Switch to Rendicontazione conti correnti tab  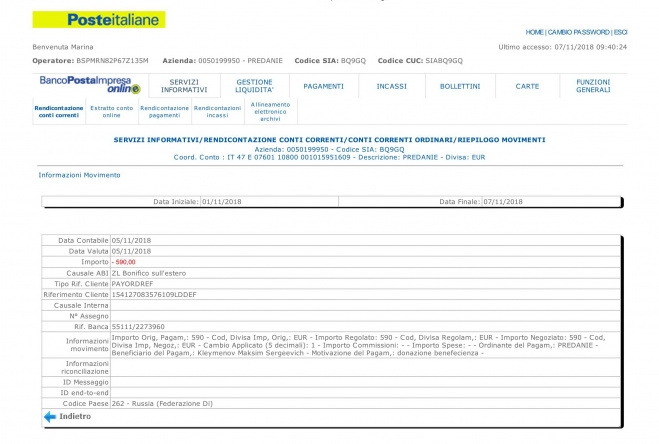click(x=57, y=111)
